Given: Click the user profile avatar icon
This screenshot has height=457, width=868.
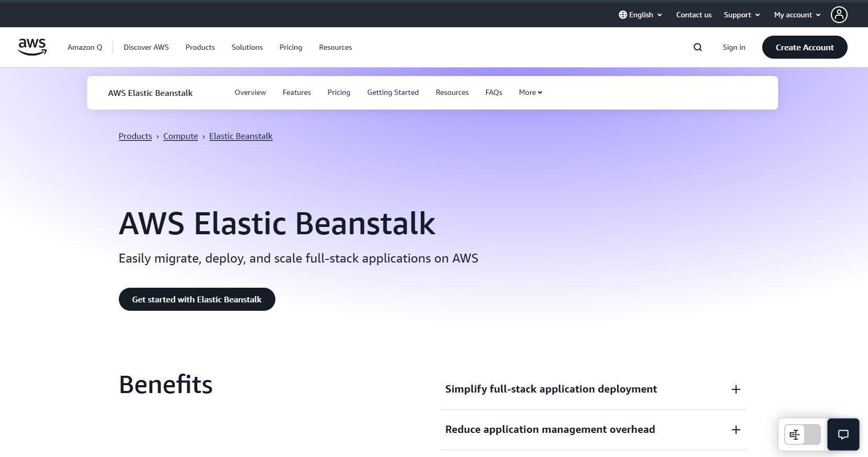Looking at the screenshot, I should coord(839,15).
